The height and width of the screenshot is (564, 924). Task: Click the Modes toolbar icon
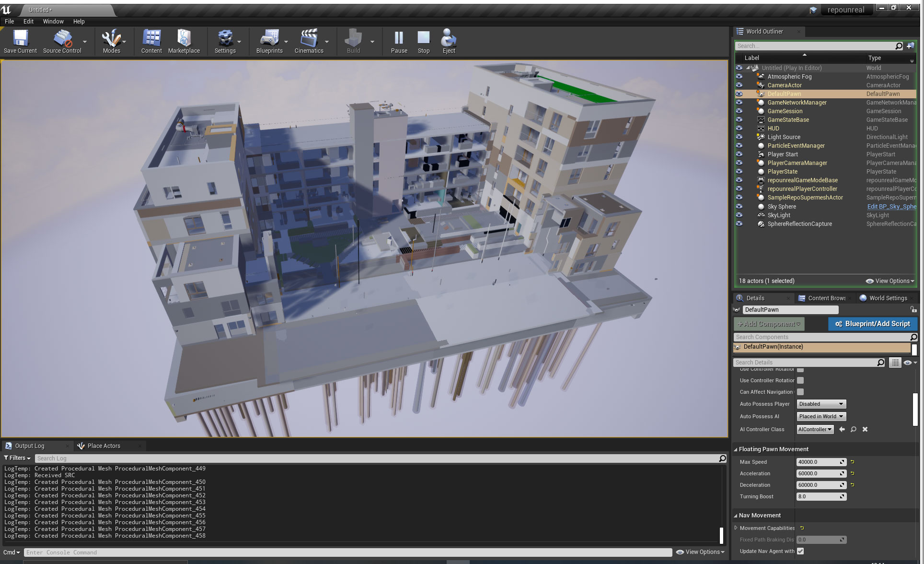pos(111,42)
